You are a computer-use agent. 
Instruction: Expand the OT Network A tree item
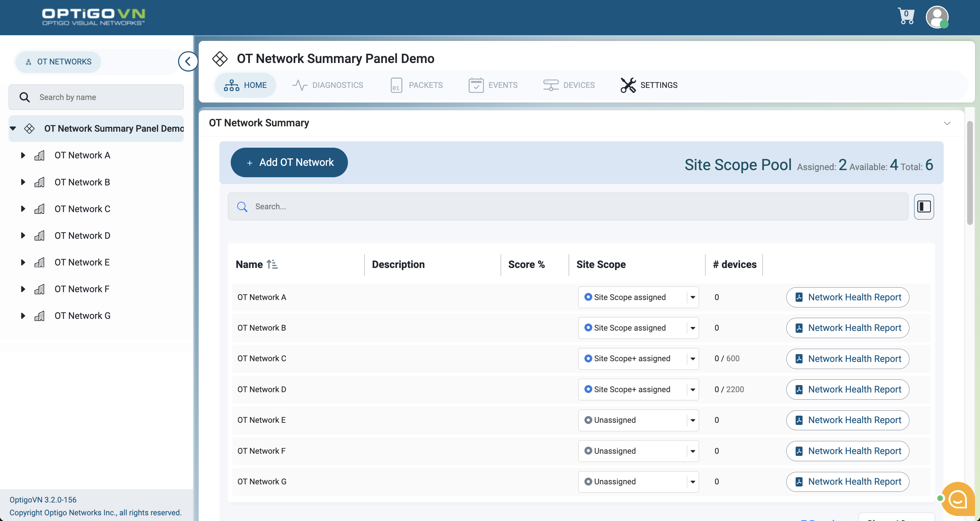22,155
